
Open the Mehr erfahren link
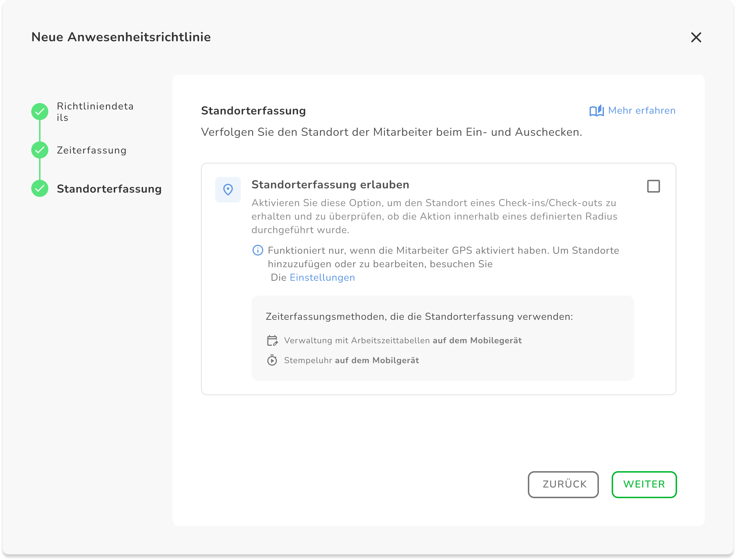[x=642, y=111]
